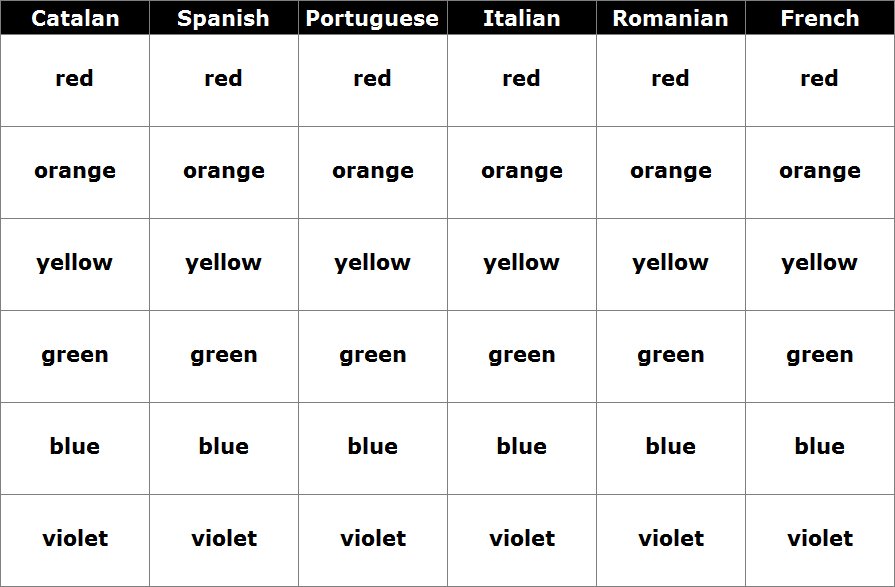Viewport: 895px width, 587px height.
Task: Click the Portuguese header cell
Action: pos(372,18)
